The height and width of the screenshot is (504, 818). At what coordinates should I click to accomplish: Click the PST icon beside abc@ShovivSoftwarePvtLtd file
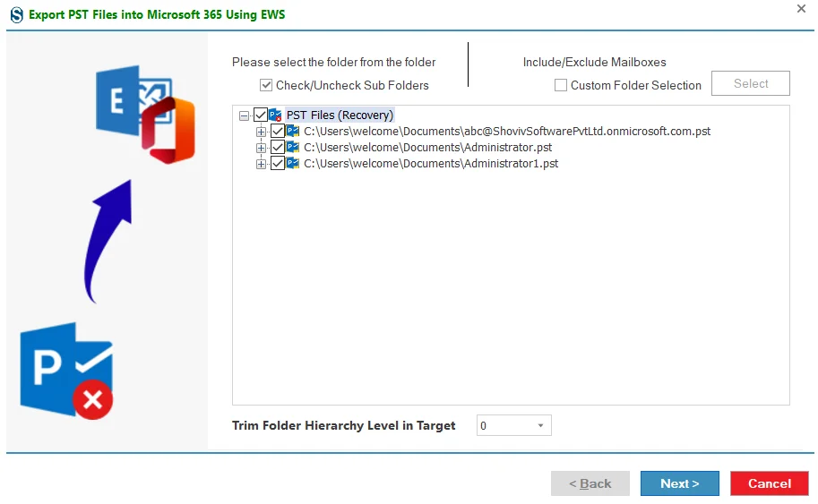tap(293, 132)
